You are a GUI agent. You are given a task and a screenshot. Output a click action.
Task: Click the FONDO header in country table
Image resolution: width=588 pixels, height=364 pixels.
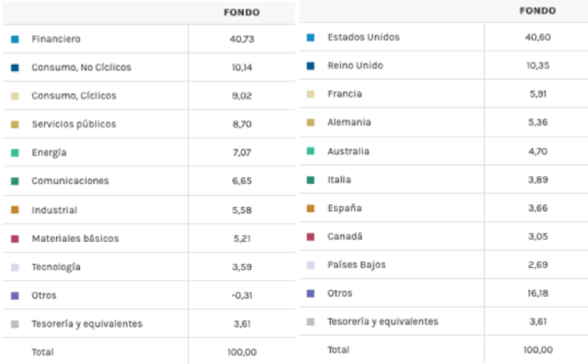click(537, 11)
